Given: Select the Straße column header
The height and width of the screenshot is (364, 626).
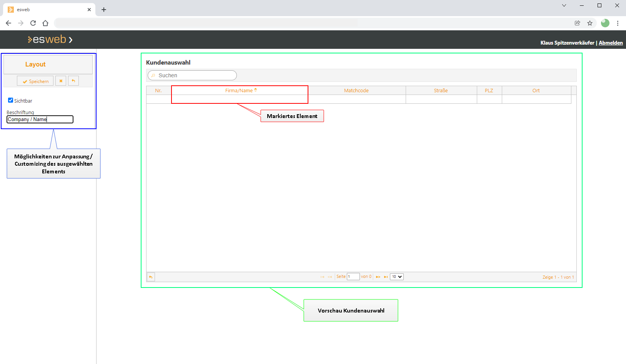Looking at the screenshot, I should [x=441, y=91].
